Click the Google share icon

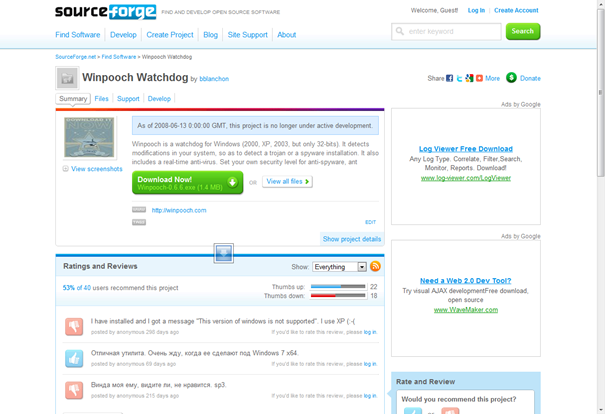pos(469,78)
